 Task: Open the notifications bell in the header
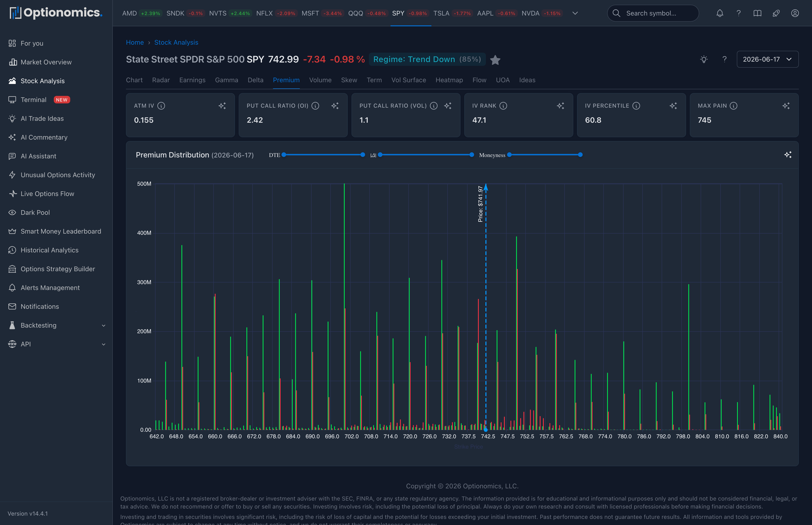720,13
